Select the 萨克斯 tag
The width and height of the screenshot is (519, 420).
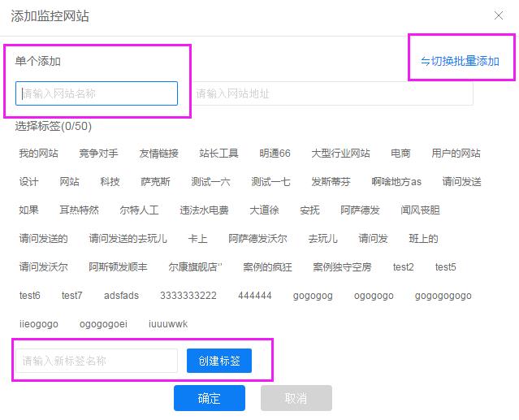[155, 182]
